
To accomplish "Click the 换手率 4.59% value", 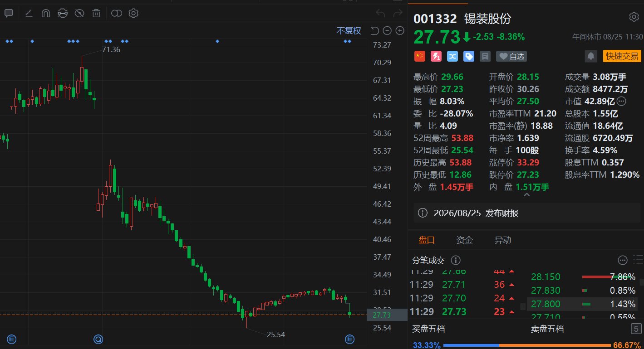I will (605, 150).
